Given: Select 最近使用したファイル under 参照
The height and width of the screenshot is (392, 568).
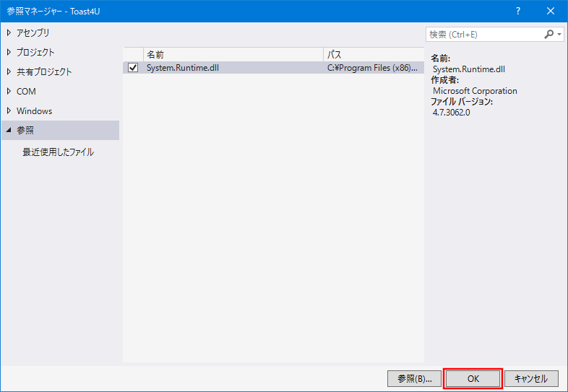Looking at the screenshot, I should click(x=58, y=152).
